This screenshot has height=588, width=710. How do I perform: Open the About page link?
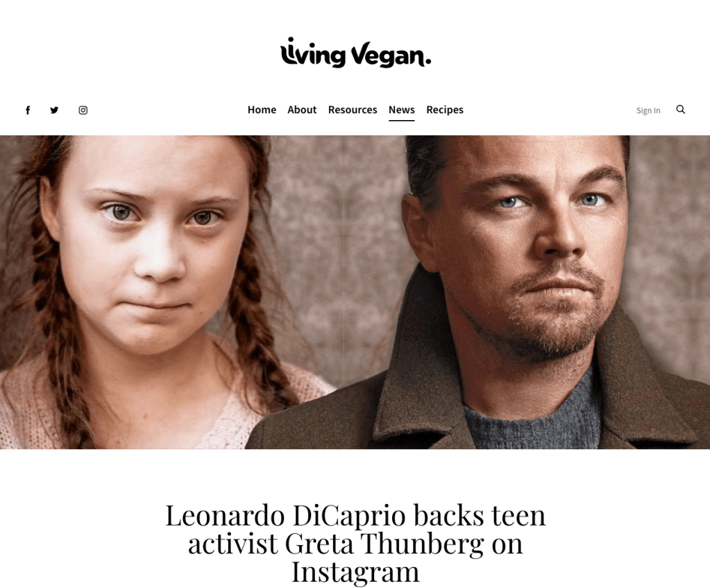(x=302, y=110)
